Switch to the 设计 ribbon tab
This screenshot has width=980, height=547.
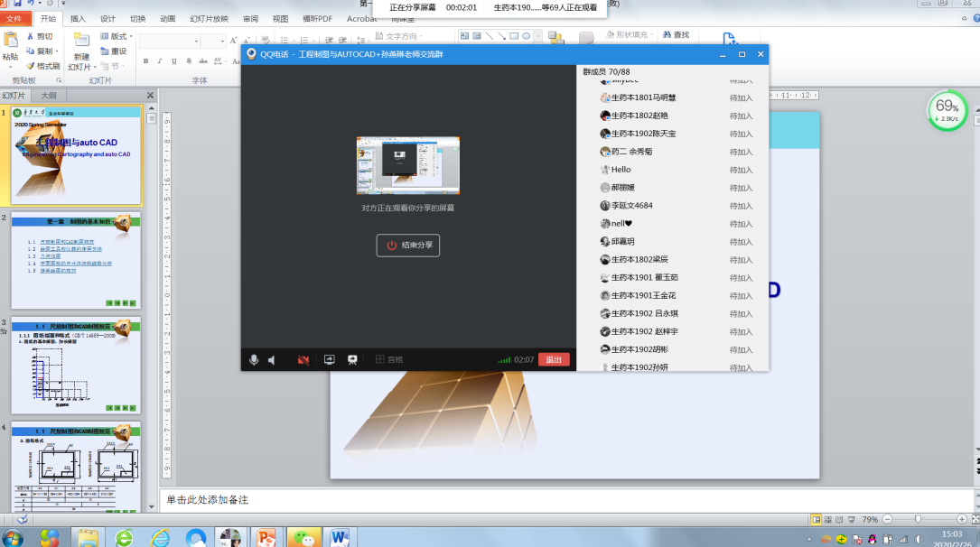(x=108, y=19)
